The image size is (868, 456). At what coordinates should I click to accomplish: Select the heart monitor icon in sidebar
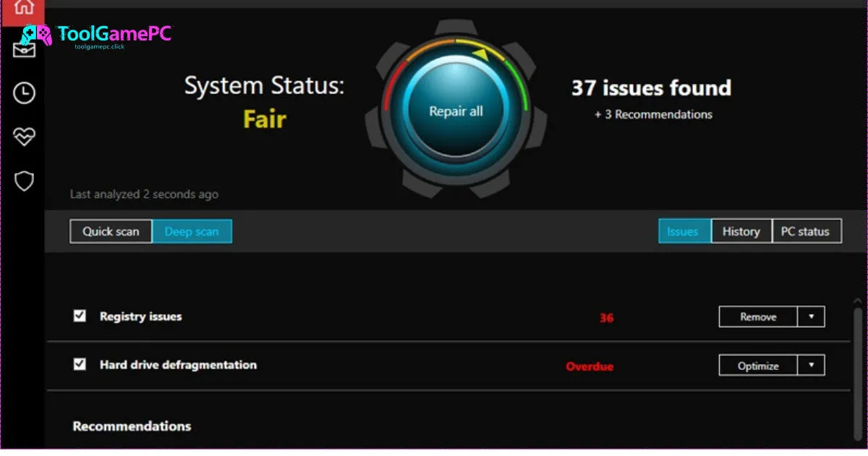pos(24,137)
